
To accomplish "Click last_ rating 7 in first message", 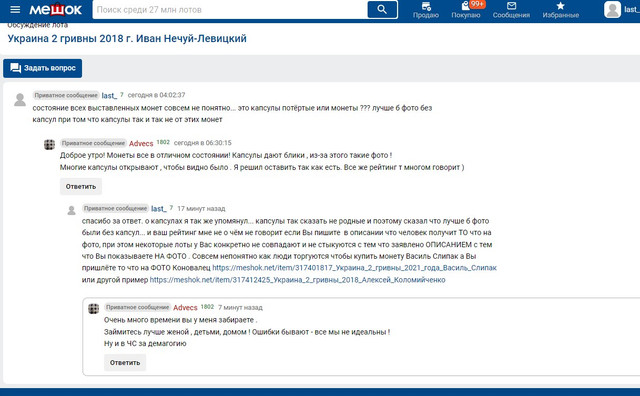I will (121, 95).
